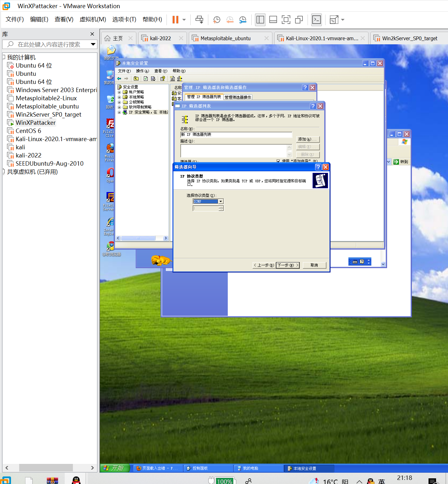
Task: Switch to Unity mode
Action: [x=299, y=19]
